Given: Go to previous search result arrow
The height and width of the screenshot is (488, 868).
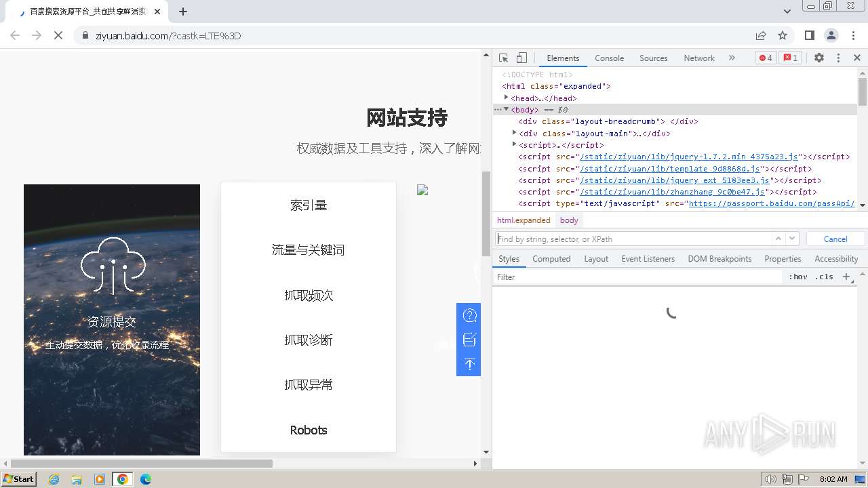Looking at the screenshot, I should 778,239.
